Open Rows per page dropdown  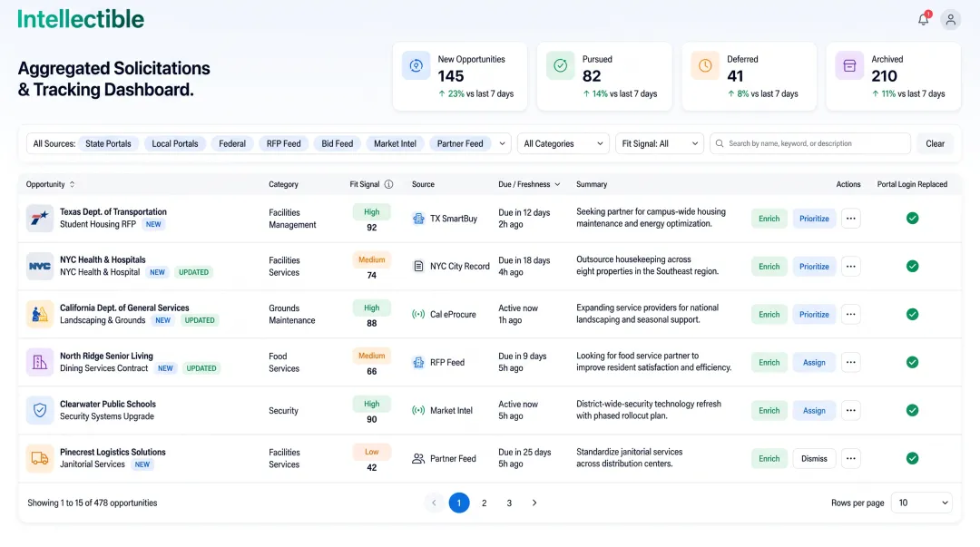coord(921,503)
